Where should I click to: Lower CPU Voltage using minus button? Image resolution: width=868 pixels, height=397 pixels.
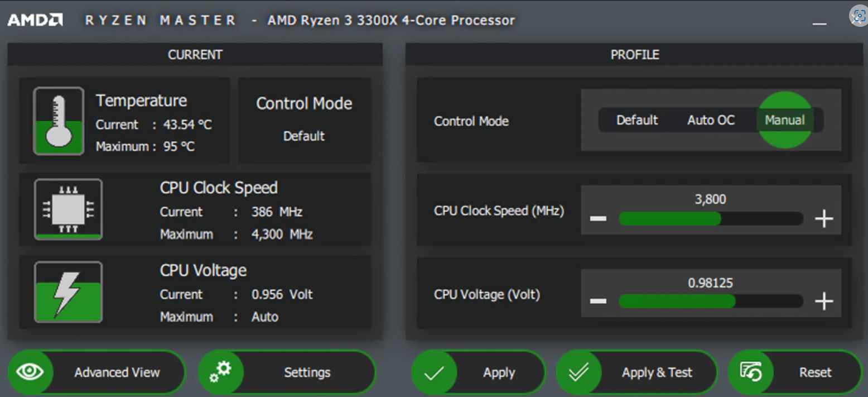coord(598,302)
